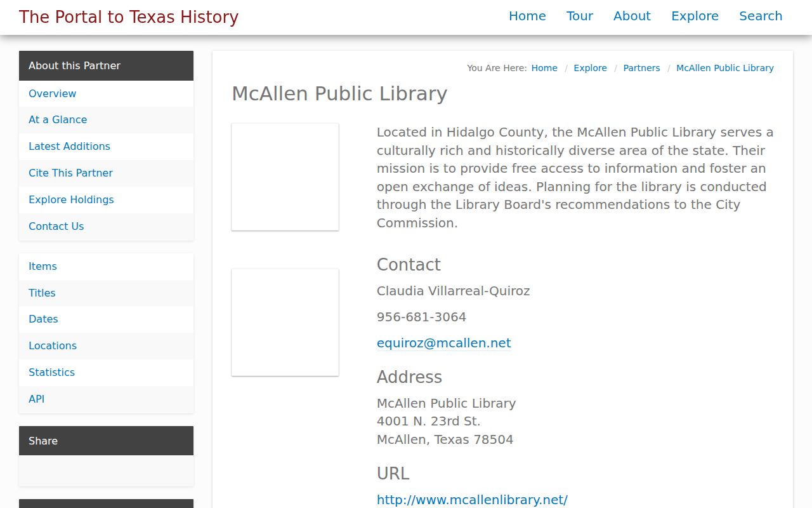Click the Explore breadcrumb link
This screenshot has height=508, width=812.
(x=590, y=68)
